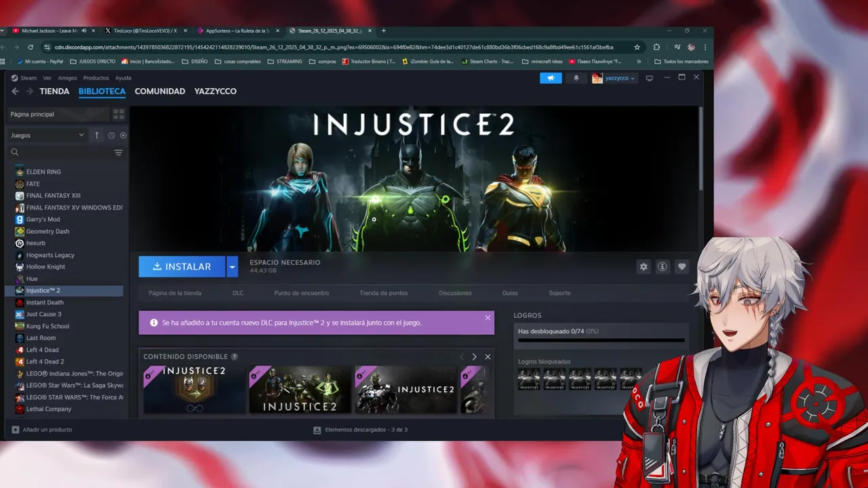The image size is (868, 488).
Task: Click the ready-to-play filter icon in sidebar
Action: point(123,136)
